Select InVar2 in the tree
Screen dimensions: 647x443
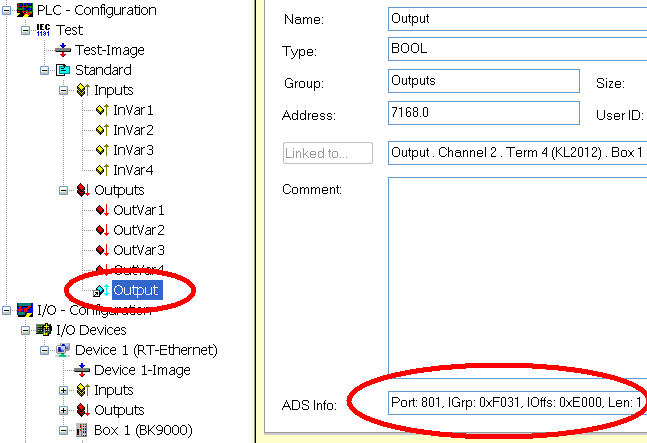[x=133, y=130]
